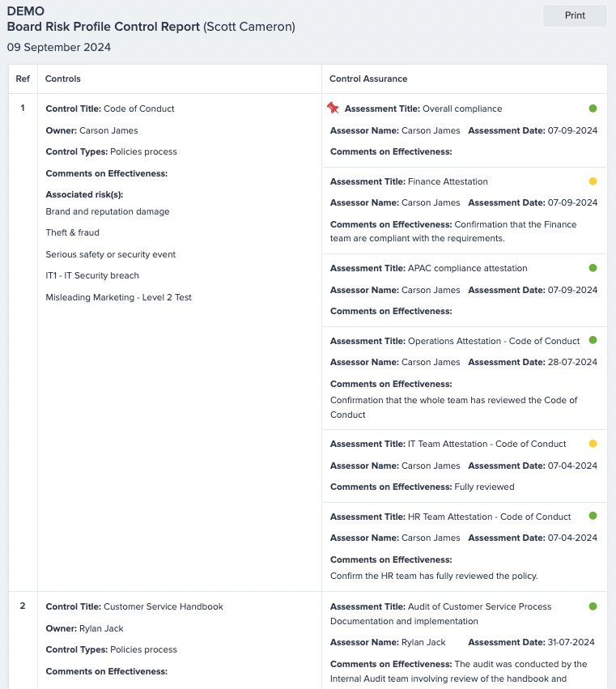
Task: Click green dot for HR Team Attestation
Action: [593, 516]
